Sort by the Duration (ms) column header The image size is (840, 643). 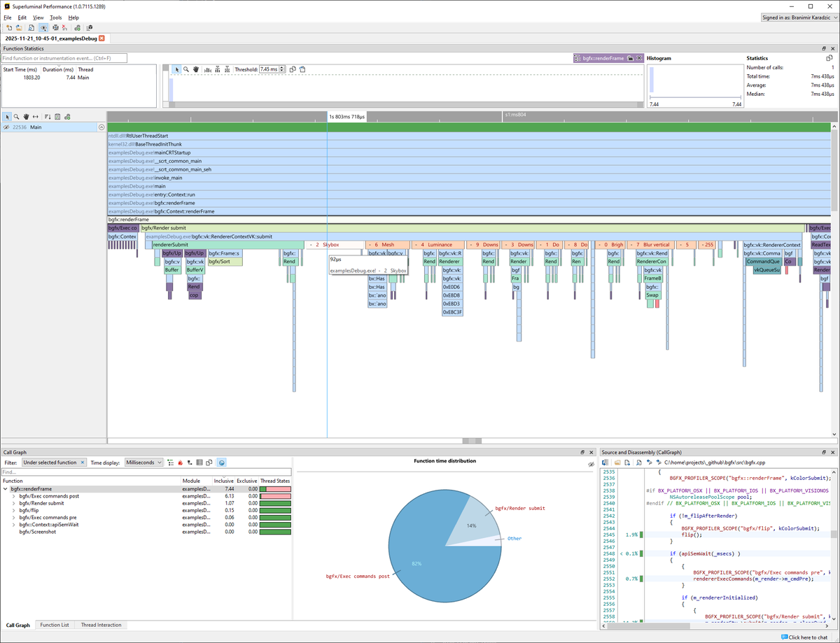[x=58, y=69]
